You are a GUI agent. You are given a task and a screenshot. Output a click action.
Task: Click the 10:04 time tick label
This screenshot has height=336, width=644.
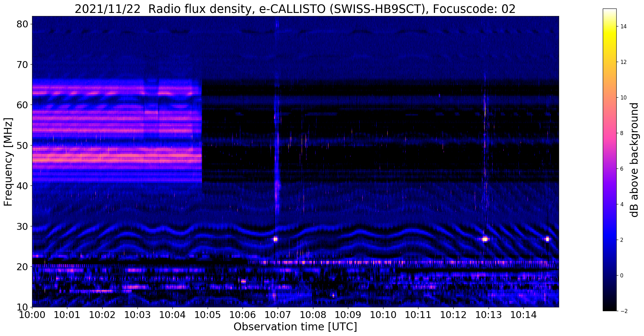click(172, 315)
